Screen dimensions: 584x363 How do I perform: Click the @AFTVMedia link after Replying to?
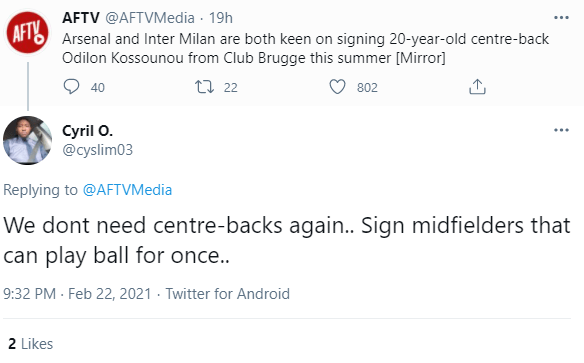pyautogui.click(x=127, y=190)
